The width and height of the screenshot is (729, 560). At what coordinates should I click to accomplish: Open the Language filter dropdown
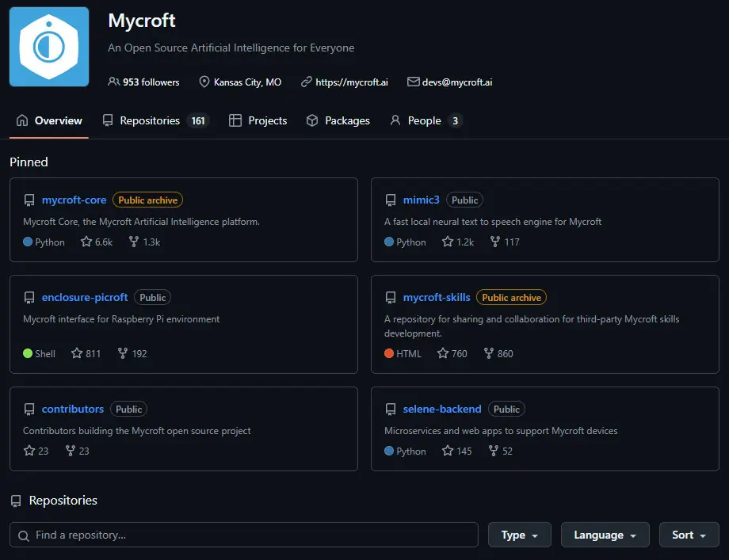pos(605,535)
